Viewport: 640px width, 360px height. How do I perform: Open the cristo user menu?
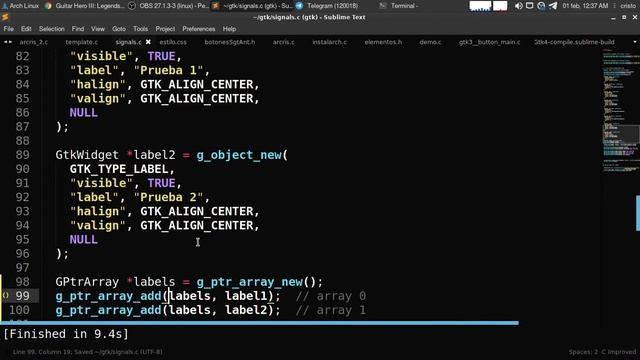(x=628, y=6)
